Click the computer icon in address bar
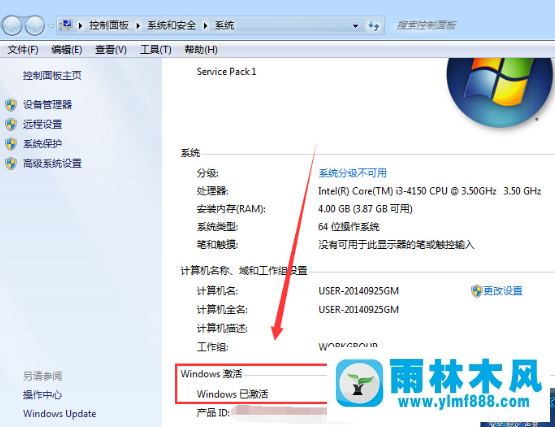The width and height of the screenshot is (555, 427). (66, 25)
